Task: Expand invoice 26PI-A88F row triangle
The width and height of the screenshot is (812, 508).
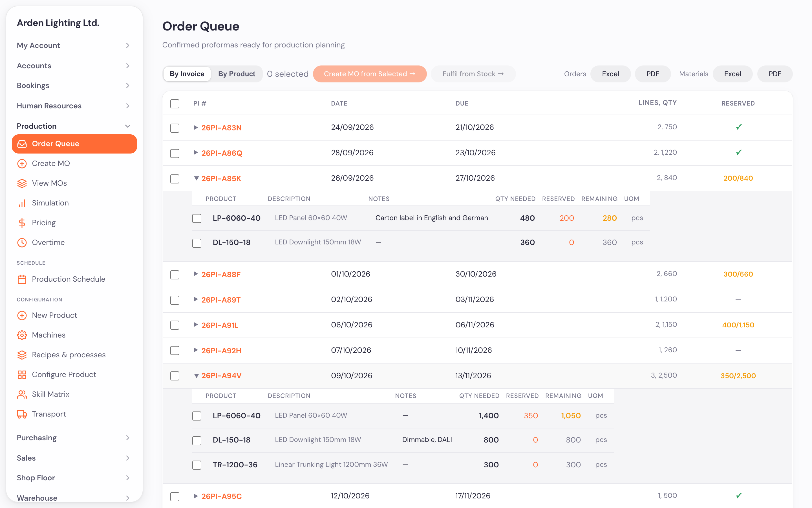Action: tap(196, 274)
